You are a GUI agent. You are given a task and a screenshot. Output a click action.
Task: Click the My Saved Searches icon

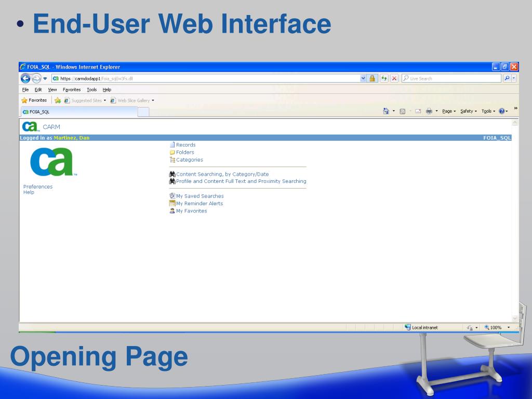(172, 196)
